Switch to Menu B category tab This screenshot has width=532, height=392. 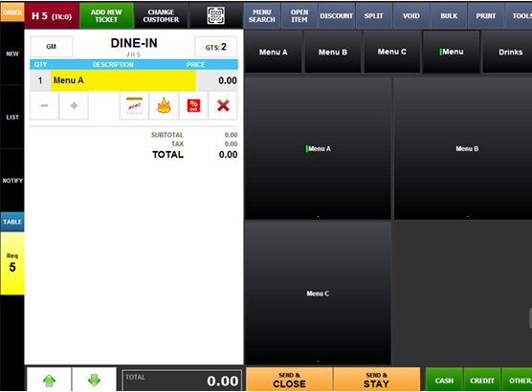pyautogui.click(x=333, y=52)
